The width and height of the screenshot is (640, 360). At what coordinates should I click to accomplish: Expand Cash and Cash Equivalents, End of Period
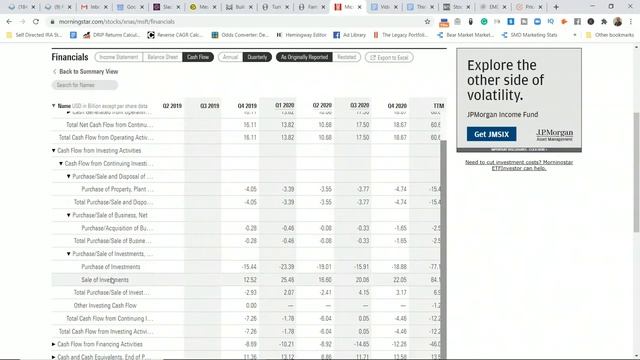[53, 357]
